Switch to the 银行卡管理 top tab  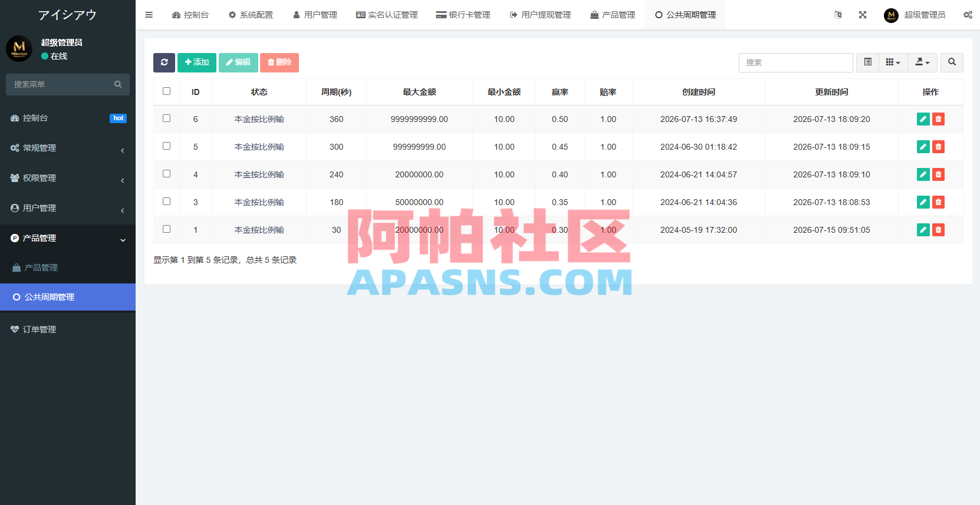463,15
